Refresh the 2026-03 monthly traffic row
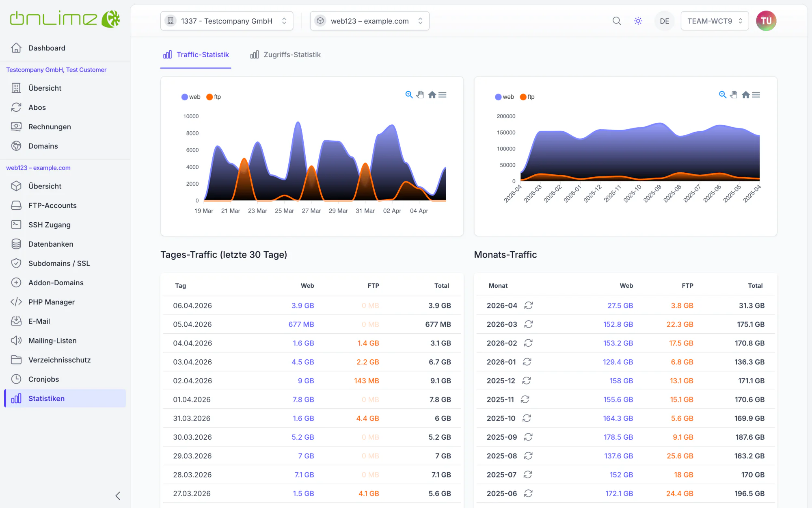Viewport: 812px width, 508px height. tap(528, 324)
